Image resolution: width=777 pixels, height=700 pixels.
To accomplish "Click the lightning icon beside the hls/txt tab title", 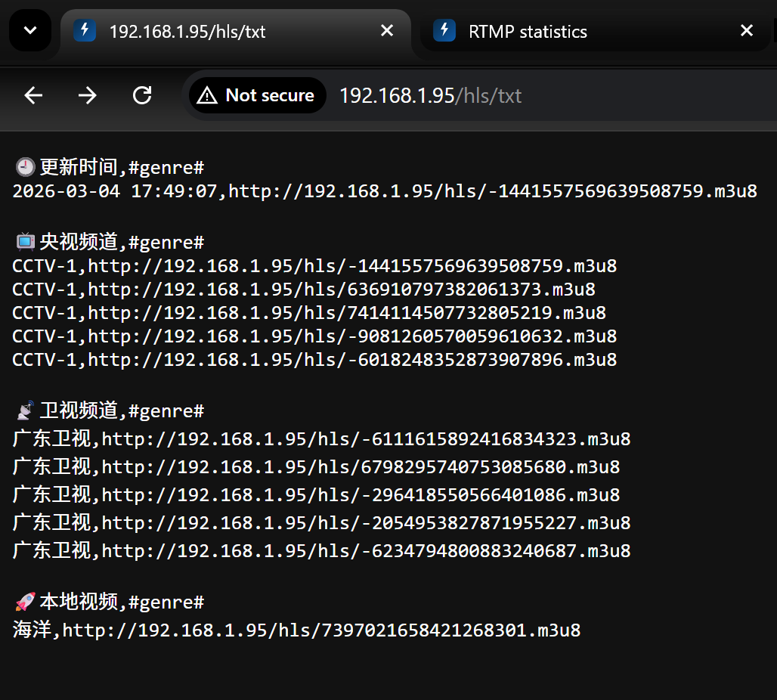I will click(x=83, y=31).
